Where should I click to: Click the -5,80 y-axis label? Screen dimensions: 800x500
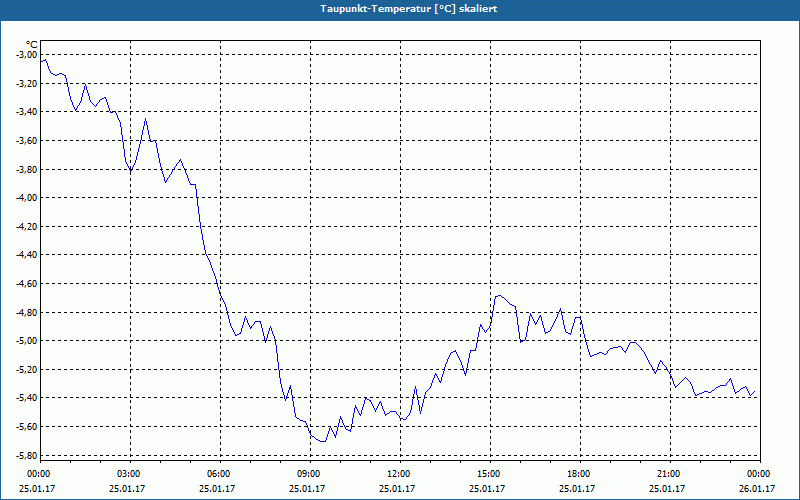point(25,455)
